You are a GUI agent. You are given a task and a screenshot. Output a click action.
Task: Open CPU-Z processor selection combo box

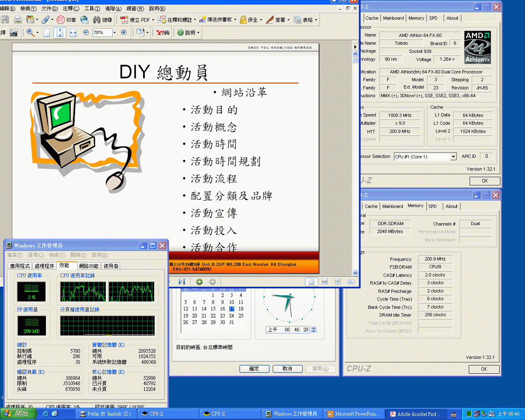[x=425, y=157]
